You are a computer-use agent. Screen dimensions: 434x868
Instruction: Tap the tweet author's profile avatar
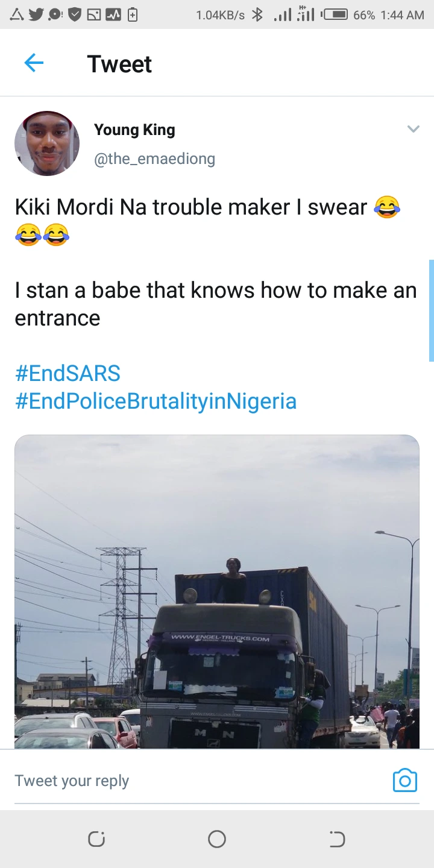pyautogui.click(x=47, y=143)
